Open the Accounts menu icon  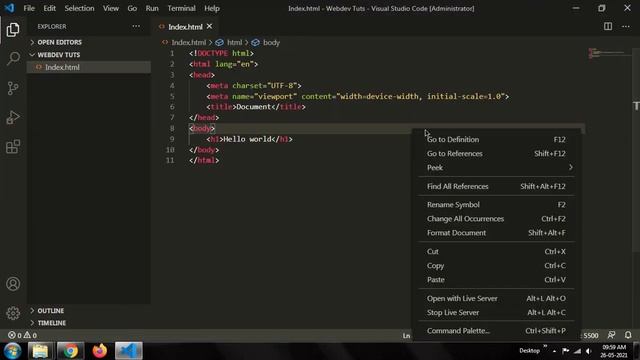point(13,284)
